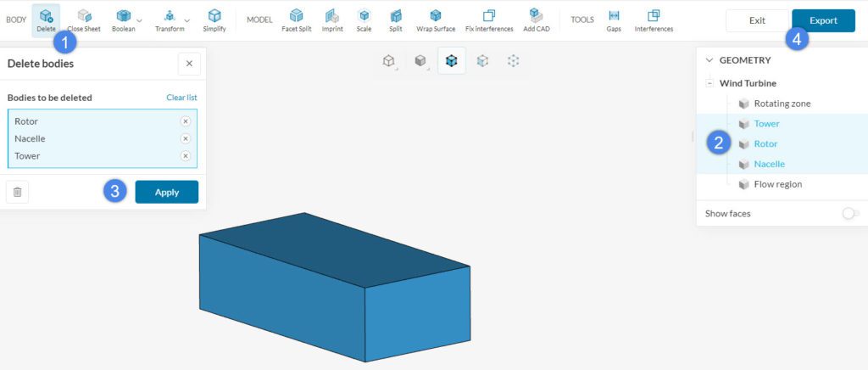868x370 pixels.
Task: Select the Imprint tool
Action: (x=332, y=20)
